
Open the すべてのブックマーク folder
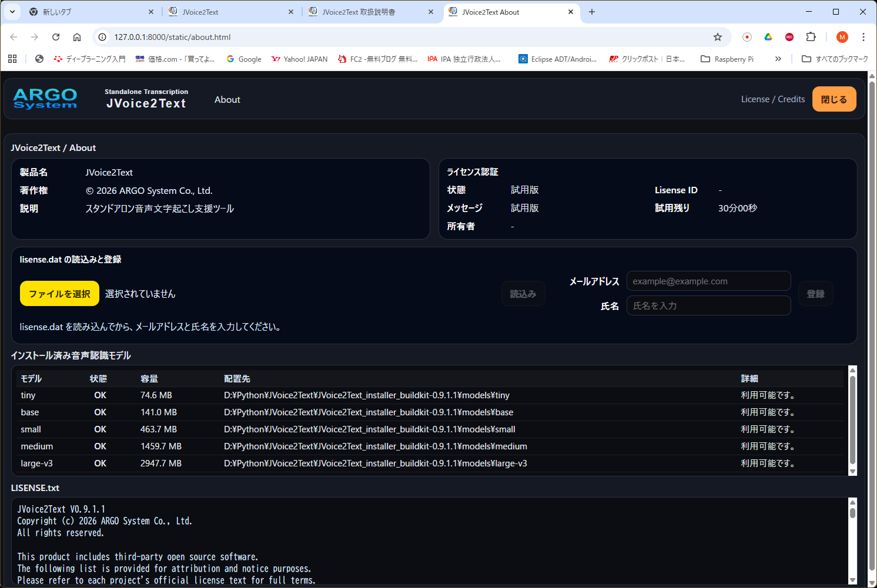(835, 59)
